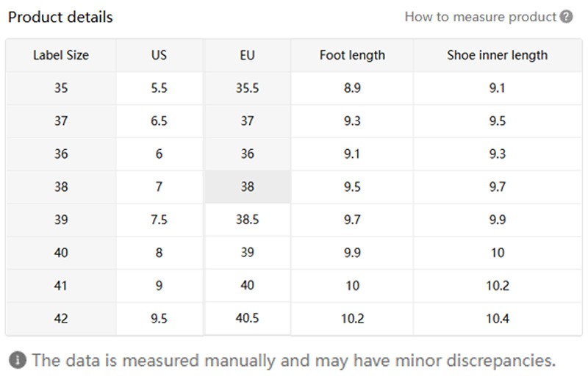Select the Label Size column header
Screen dimensions: 588x385
click(x=60, y=55)
